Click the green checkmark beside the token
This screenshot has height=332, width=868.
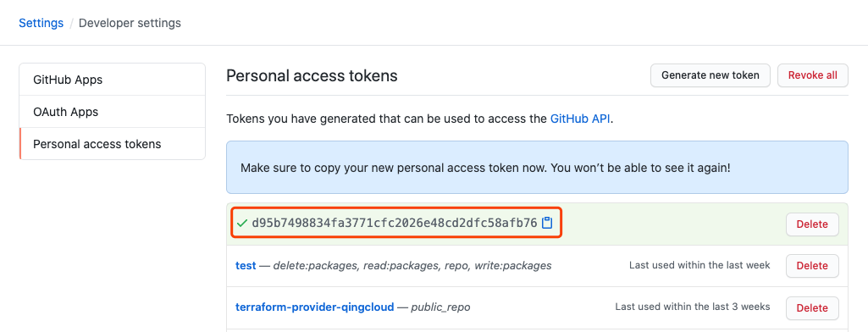(x=241, y=224)
